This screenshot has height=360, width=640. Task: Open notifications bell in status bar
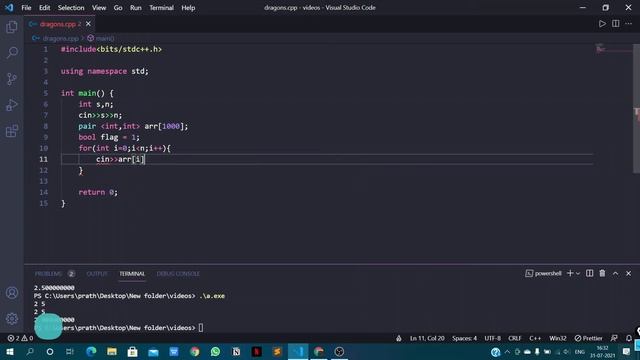pyautogui.click(x=629, y=338)
